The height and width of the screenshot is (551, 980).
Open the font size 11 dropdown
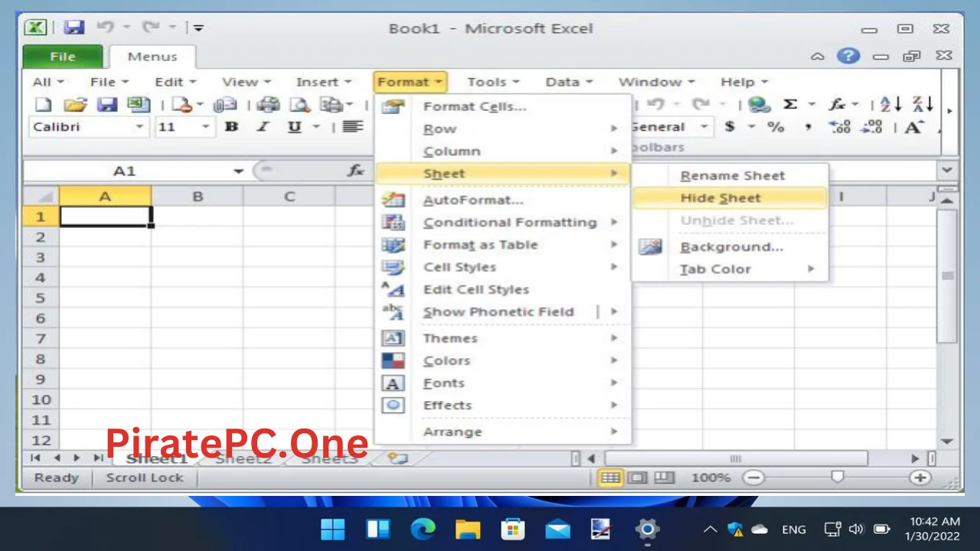(205, 127)
